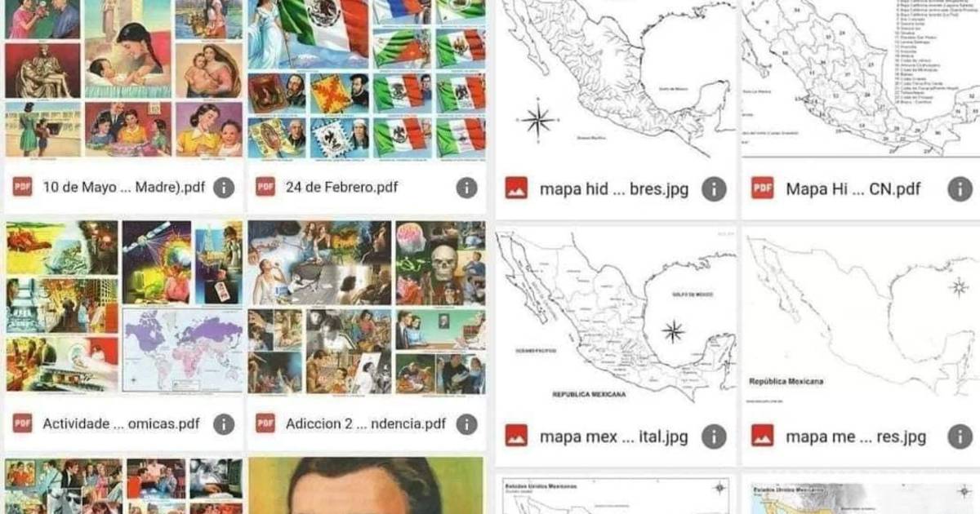Open numbered Mexico states map thumbnail
980x514 pixels.
[x=861, y=79]
